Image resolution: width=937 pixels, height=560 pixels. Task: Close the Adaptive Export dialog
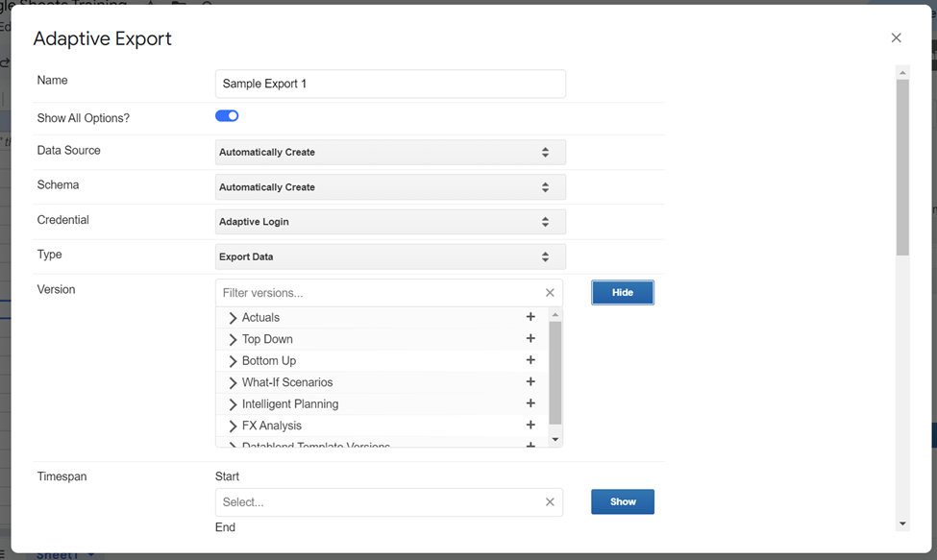pos(896,38)
